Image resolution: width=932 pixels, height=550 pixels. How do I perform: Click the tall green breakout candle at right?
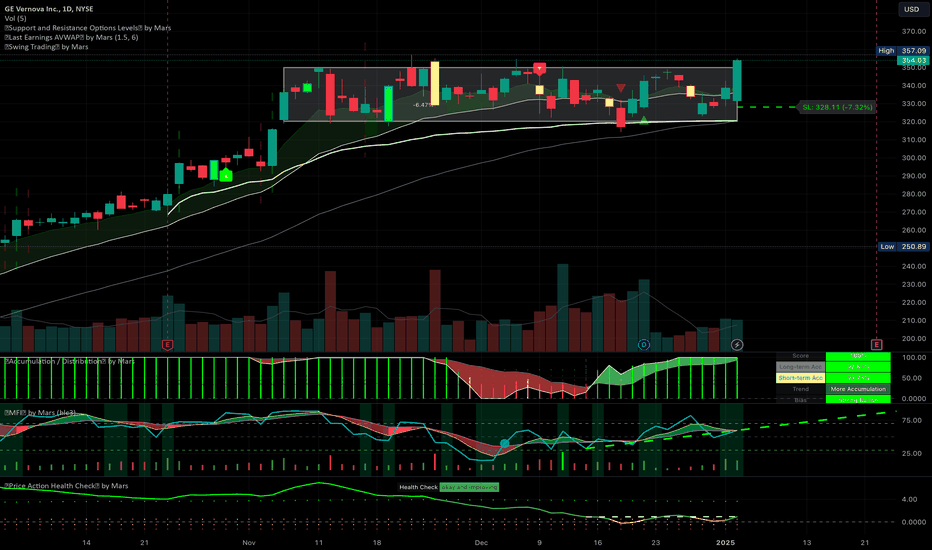pyautogui.click(x=737, y=80)
